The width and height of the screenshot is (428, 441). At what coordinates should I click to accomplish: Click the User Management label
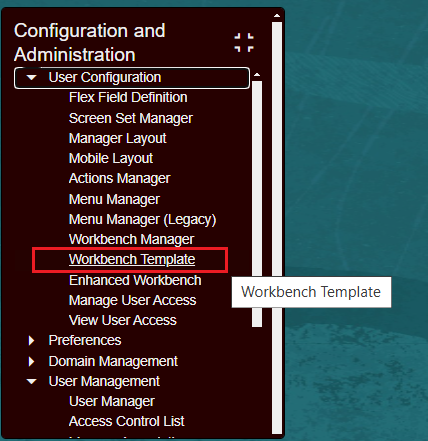(104, 381)
